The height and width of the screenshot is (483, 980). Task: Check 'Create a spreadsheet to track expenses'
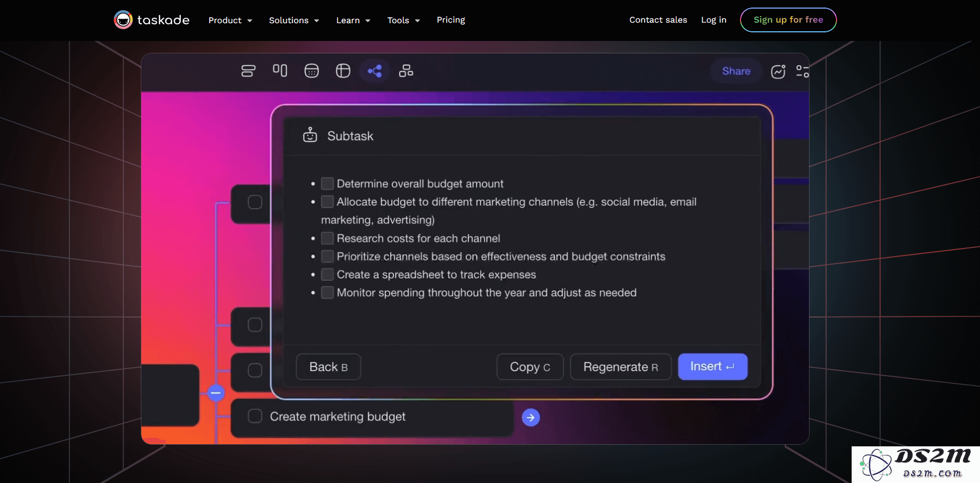coord(327,274)
